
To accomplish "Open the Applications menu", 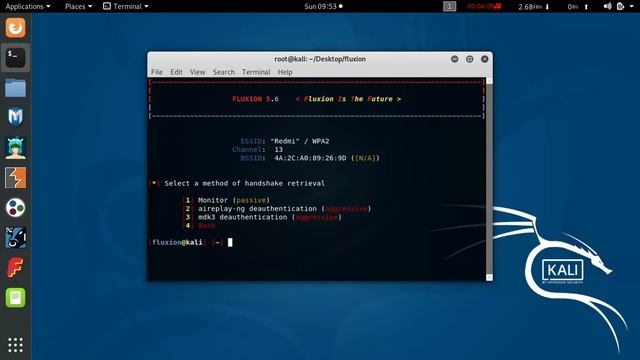I will click(x=28, y=6).
